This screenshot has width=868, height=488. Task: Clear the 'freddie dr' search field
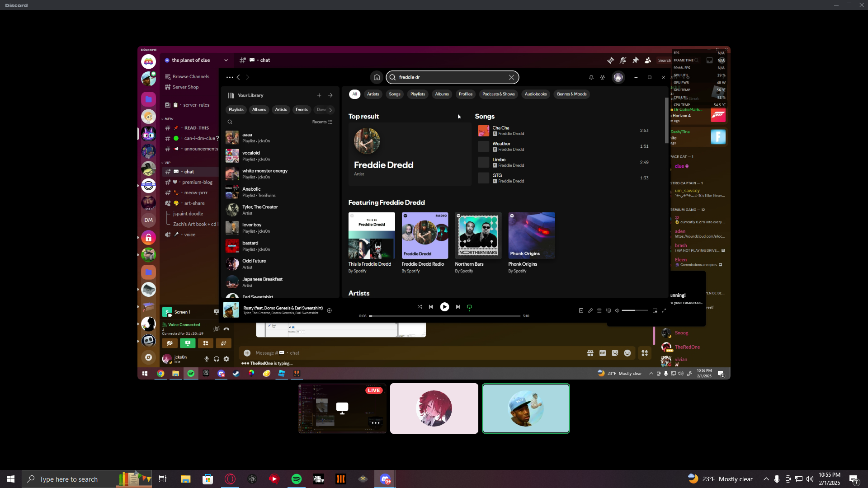[511, 77]
